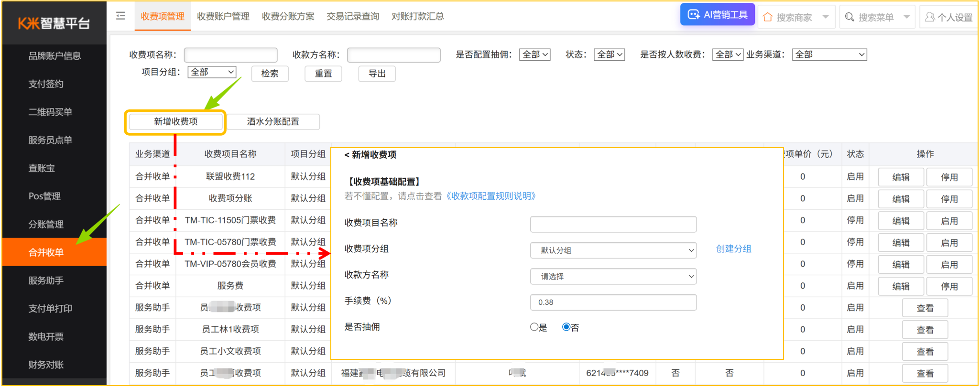Expand the 搜索商家 dropdown arrow
Screen dimensions: 980x388
[x=826, y=17]
